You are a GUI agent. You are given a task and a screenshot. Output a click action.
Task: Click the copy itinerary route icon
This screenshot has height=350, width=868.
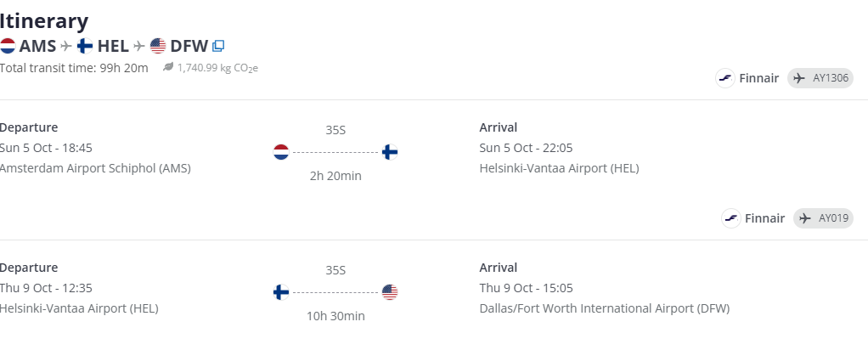point(218,46)
